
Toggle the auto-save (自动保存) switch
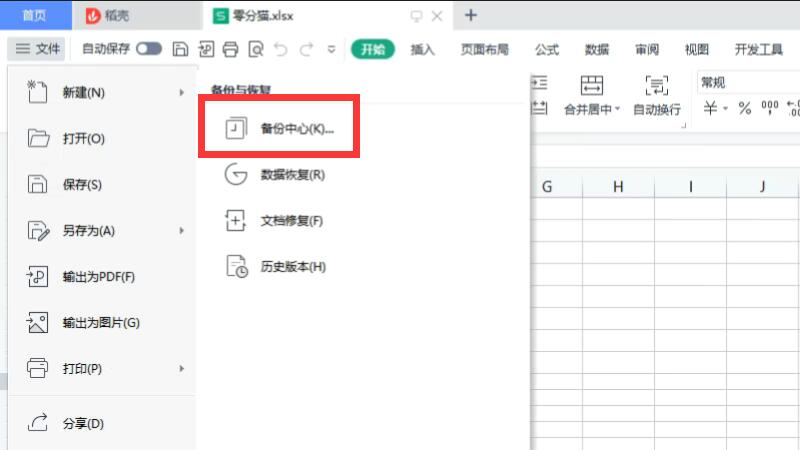149,48
